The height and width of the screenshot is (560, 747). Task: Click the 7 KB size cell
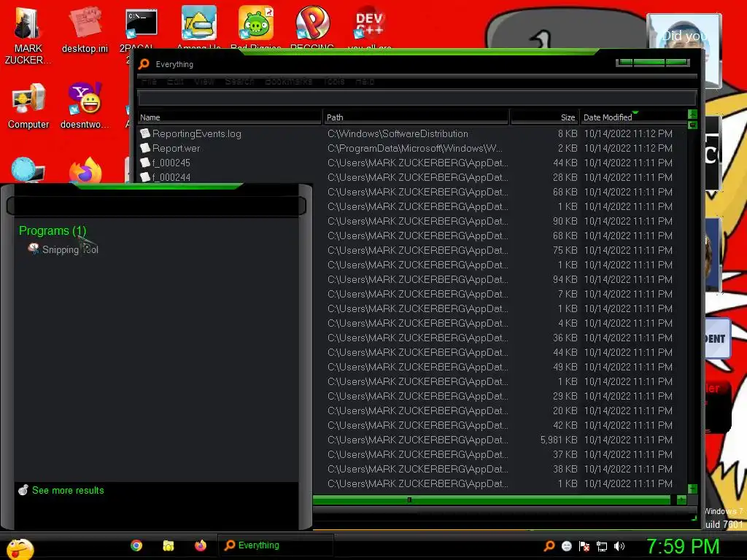pos(568,294)
